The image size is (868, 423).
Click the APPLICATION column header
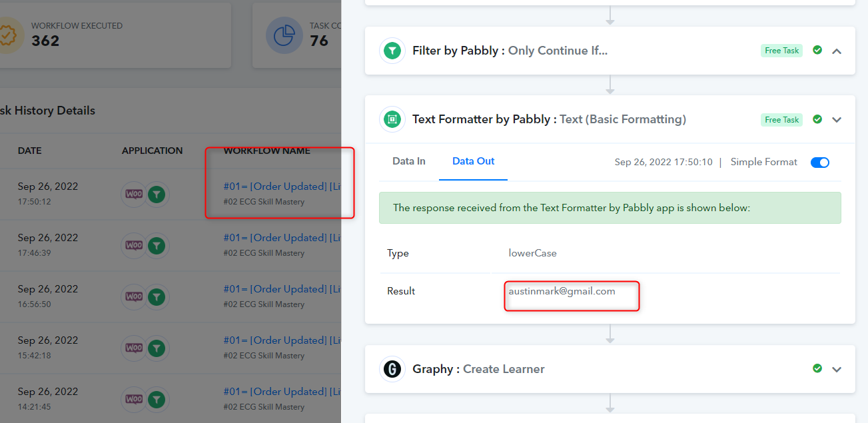pos(153,151)
